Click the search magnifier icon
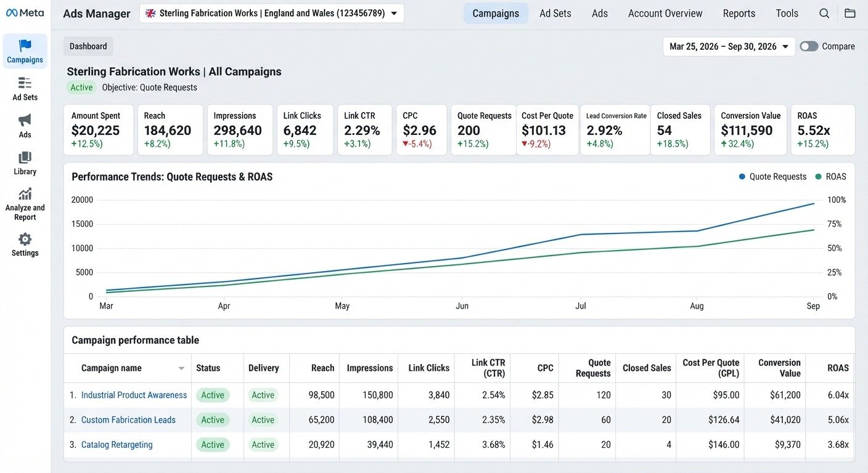The height and width of the screenshot is (473, 868). point(824,14)
